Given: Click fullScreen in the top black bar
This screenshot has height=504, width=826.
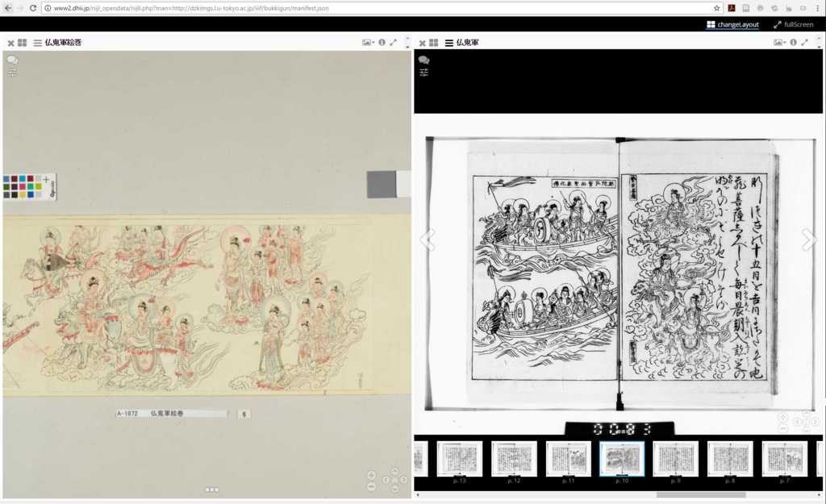Looking at the screenshot, I should coord(794,24).
